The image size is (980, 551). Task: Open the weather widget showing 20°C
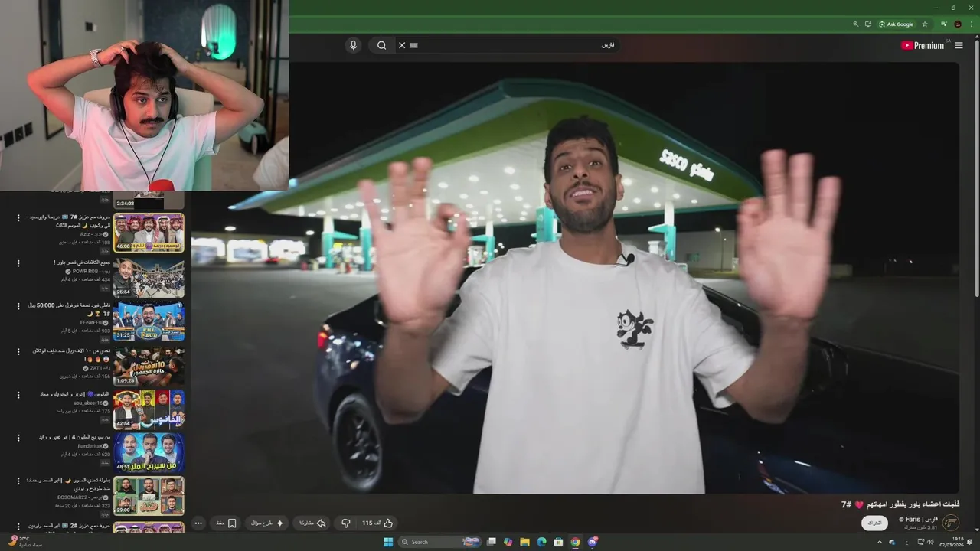(x=24, y=541)
